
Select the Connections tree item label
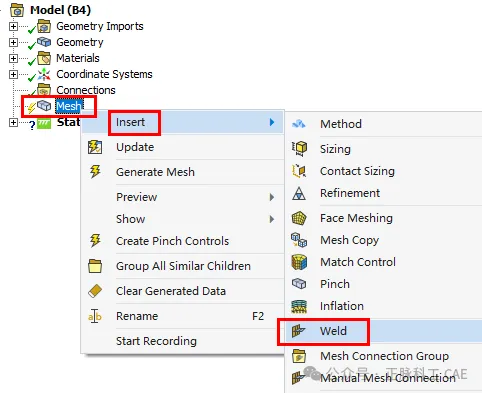(x=86, y=90)
